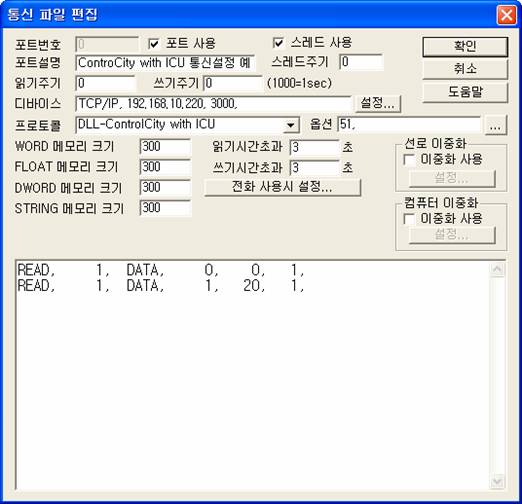Click the 스레드주기 input field
This screenshot has height=504, width=522.
(361, 62)
